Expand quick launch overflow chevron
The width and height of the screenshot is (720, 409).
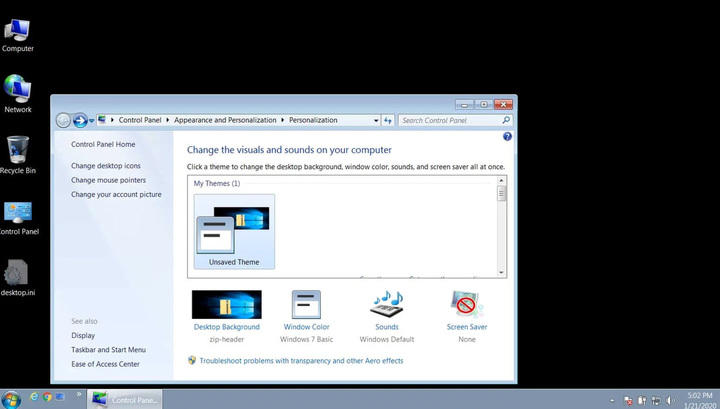(x=79, y=394)
